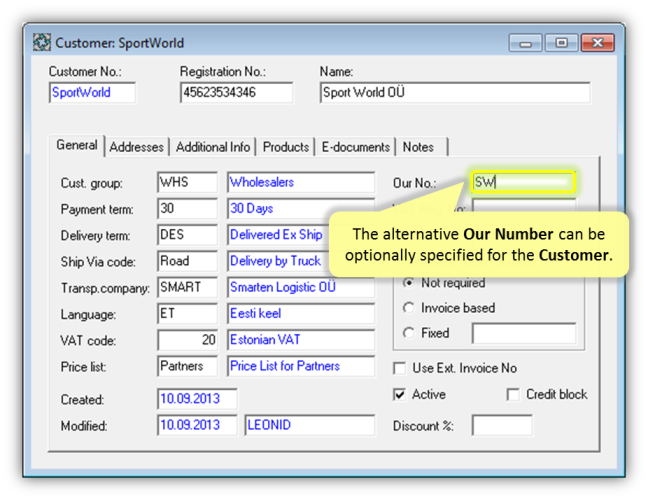The width and height of the screenshot is (648, 500).
Task: Switch to the Products tab
Action: coord(286,147)
